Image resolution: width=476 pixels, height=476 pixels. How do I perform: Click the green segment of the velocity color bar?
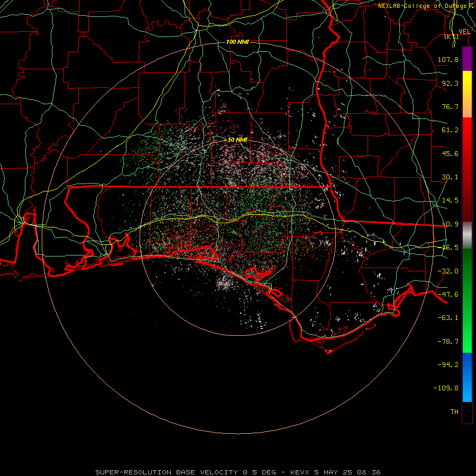(467, 300)
